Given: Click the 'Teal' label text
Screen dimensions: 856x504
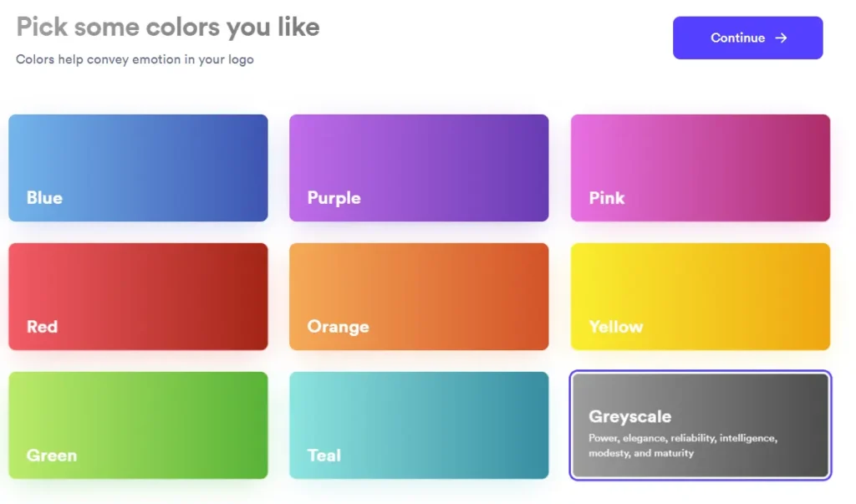Looking at the screenshot, I should (x=324, y=456).
